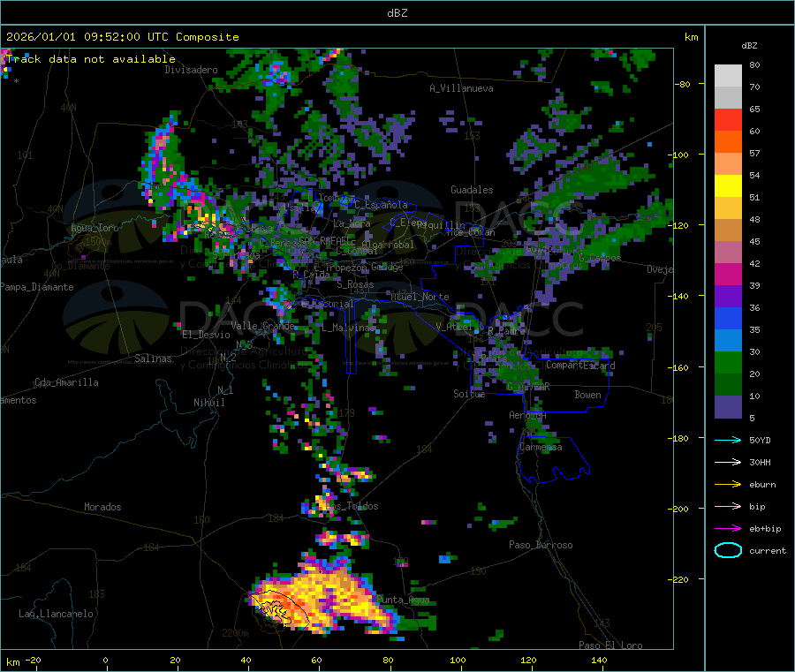Click the 'dBZ' title at top

point(397,12)
